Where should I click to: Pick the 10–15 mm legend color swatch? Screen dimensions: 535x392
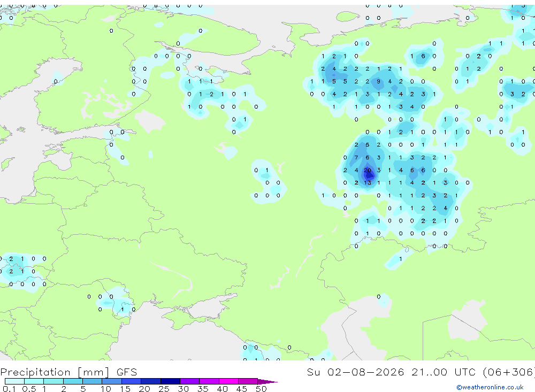[x=112, y=381]
